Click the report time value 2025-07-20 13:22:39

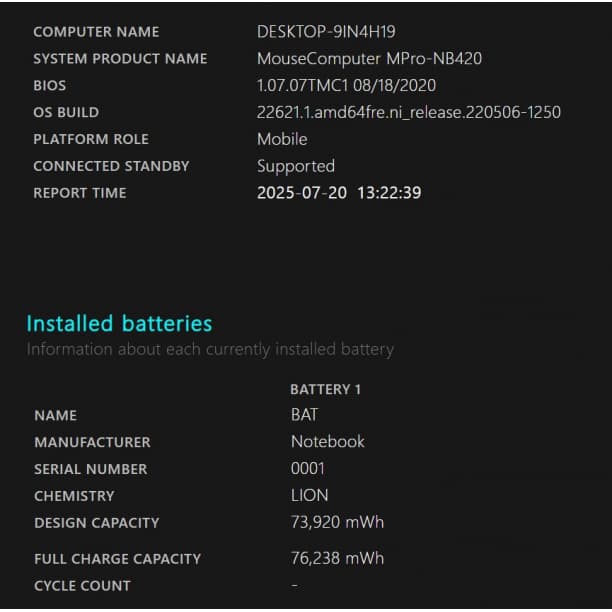[339, 193]
